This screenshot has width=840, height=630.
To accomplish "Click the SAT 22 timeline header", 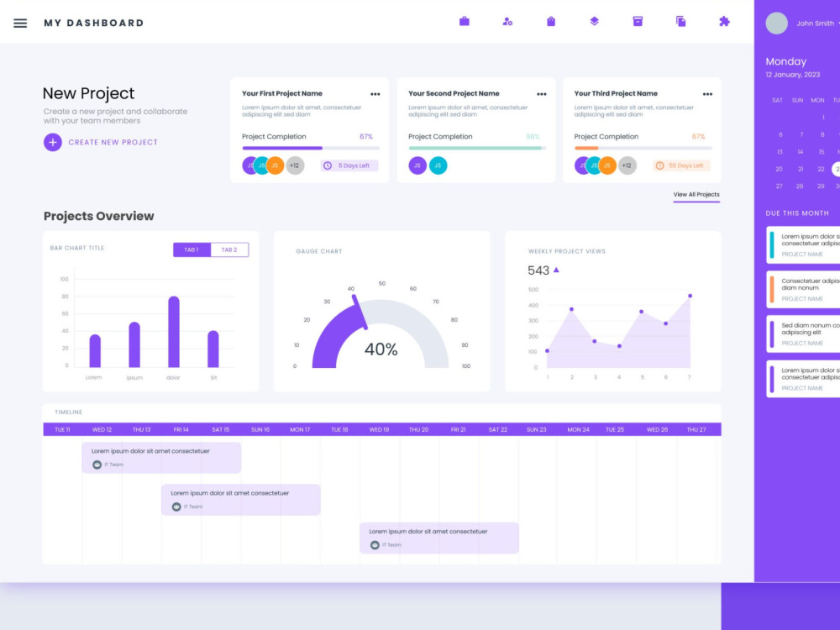I will pyautogui.click(x=497, y=429).
